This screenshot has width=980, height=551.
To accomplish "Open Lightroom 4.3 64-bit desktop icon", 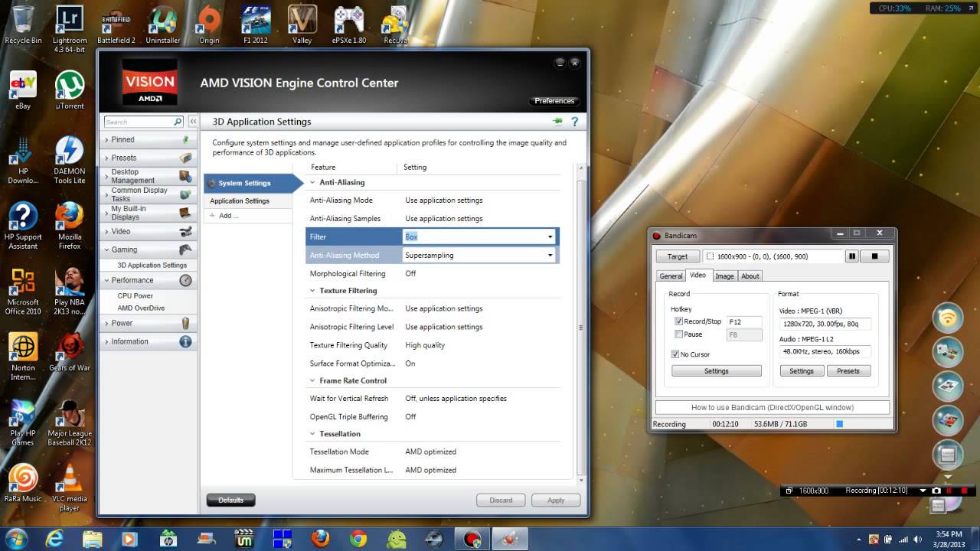I will 70,29.
